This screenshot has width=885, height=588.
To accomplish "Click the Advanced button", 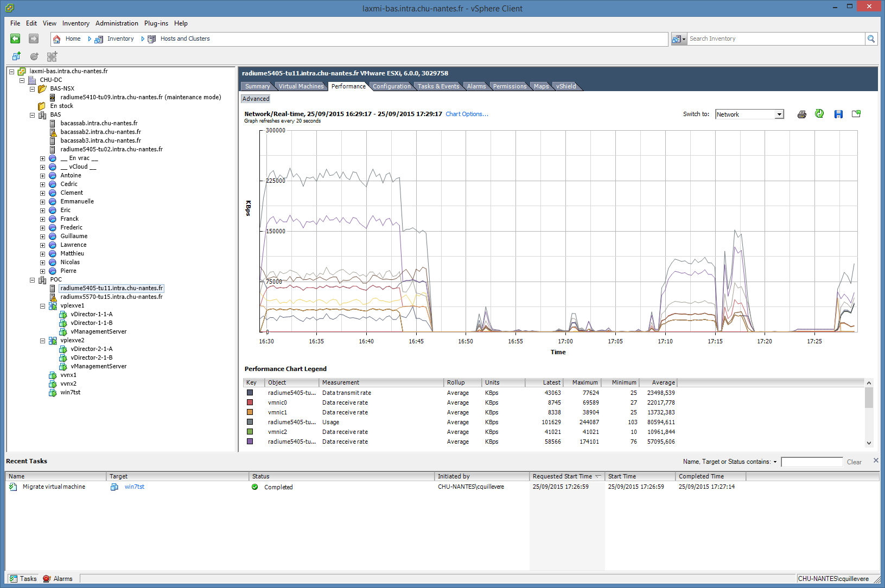I will coord(256,99).
